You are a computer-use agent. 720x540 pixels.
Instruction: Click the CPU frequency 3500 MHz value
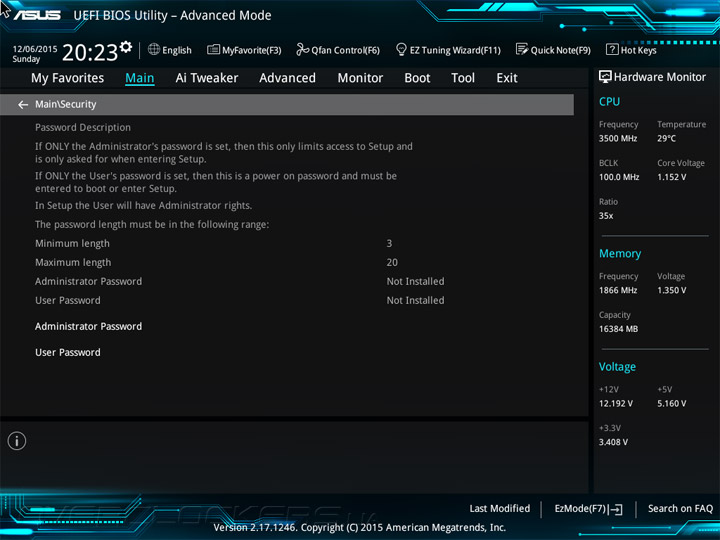pos(618,138)
